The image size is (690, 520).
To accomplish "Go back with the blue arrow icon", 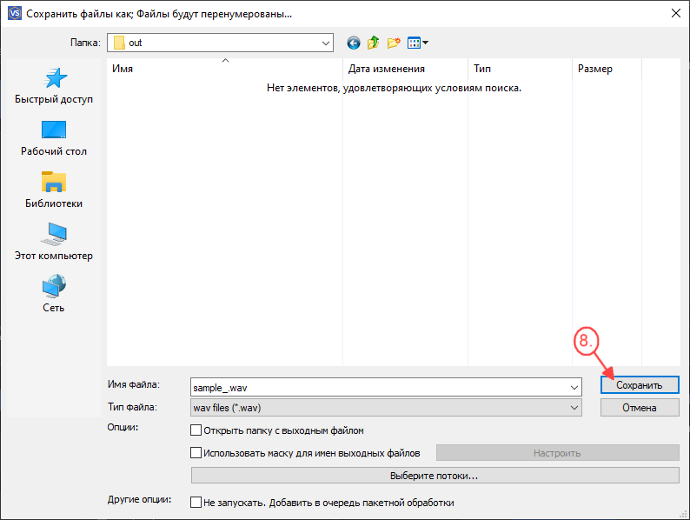I will click(353, 43).
